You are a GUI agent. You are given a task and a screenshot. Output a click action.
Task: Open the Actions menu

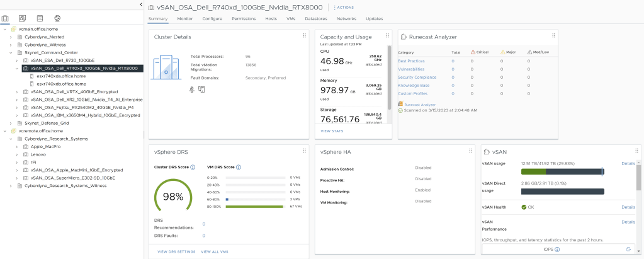click(343, 8)
